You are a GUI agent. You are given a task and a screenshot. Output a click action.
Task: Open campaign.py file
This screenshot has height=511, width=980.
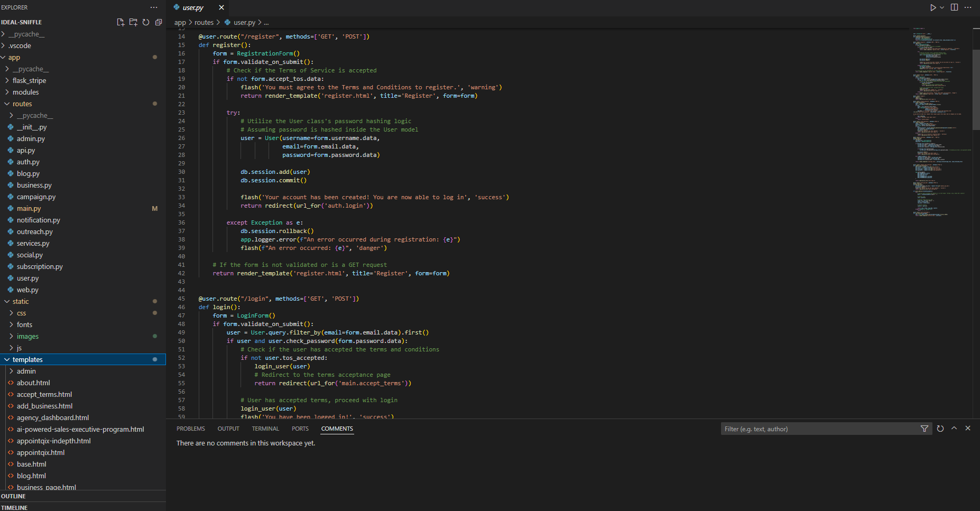(83, 197)
